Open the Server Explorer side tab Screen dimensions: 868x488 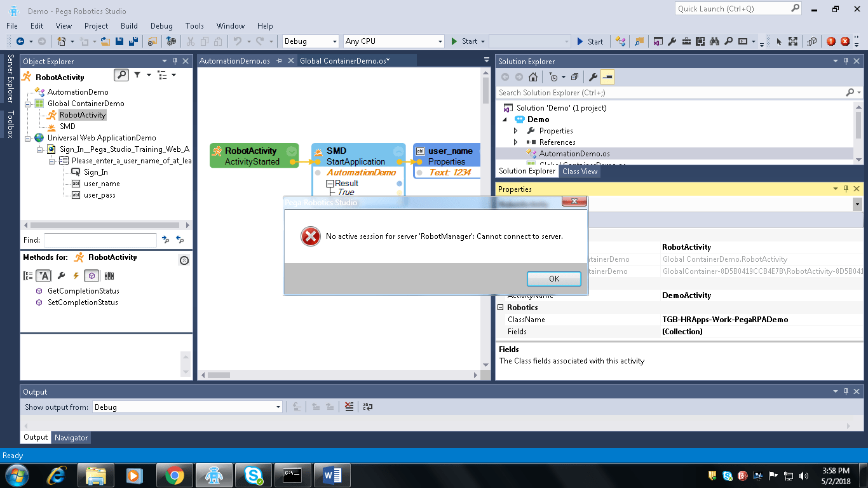tap(10, 79)
